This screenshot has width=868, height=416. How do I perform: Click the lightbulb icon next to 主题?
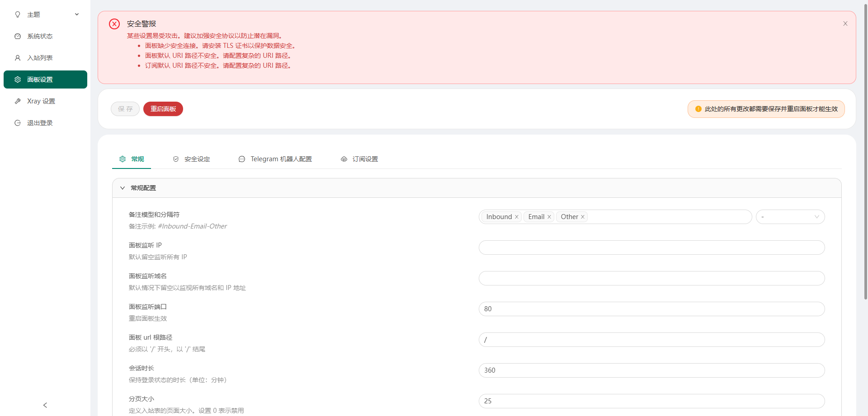point(18,14)
